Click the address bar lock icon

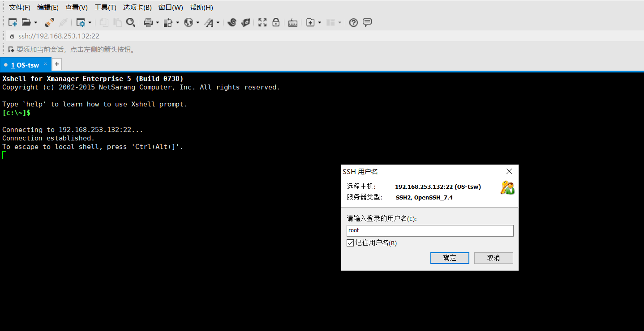point(12,36)
